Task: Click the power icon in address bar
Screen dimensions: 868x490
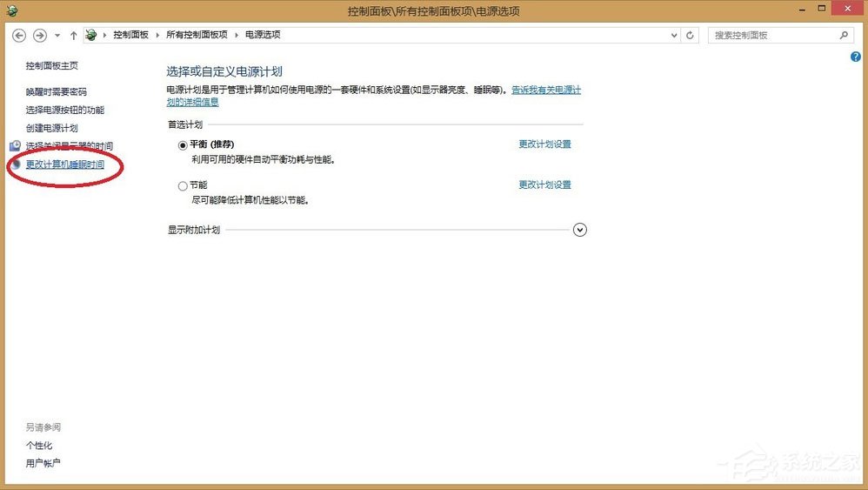Action: pyautogui.click(x=91, y=35)
